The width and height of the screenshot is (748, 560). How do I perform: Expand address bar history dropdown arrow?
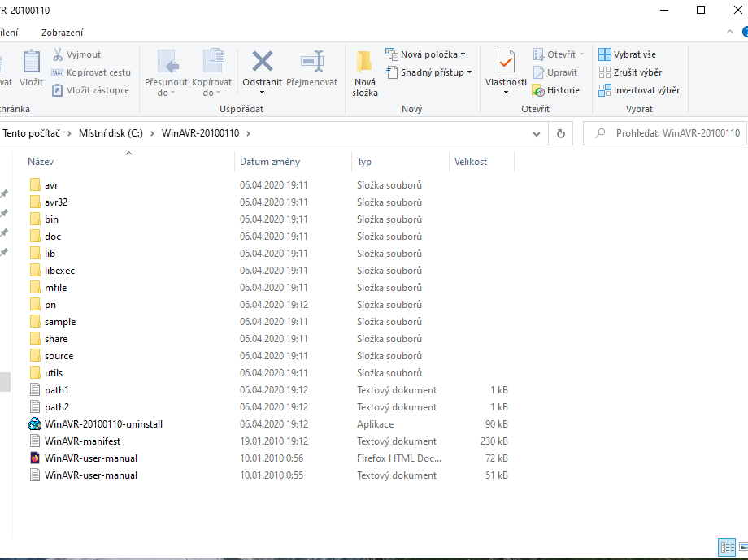[537, 133]
